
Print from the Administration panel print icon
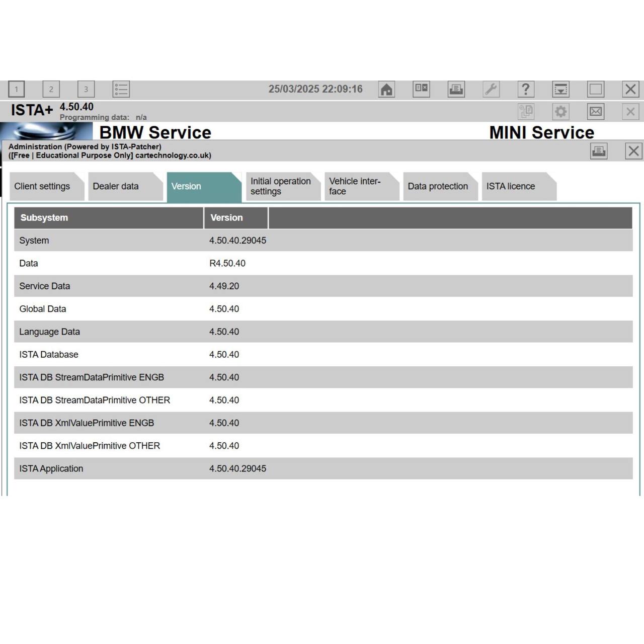click(599, 151)
